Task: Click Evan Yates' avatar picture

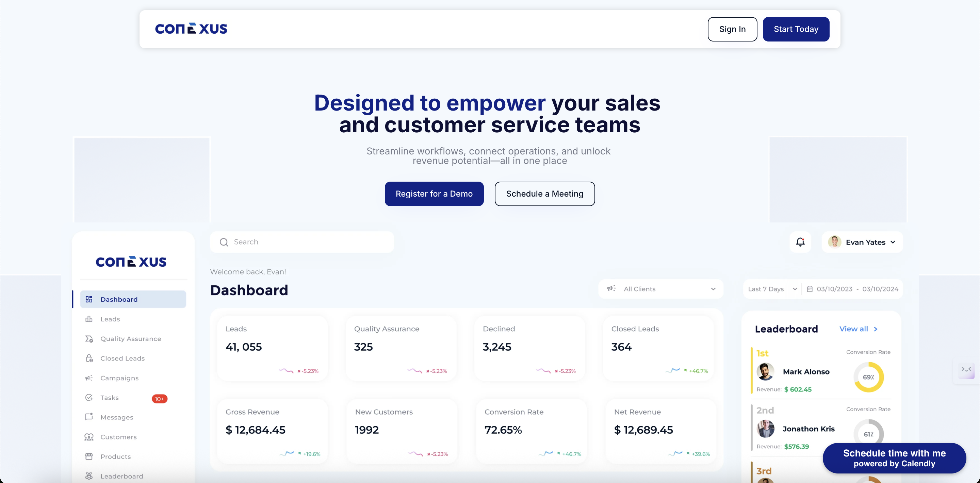Action: click(x=835, y=242)
